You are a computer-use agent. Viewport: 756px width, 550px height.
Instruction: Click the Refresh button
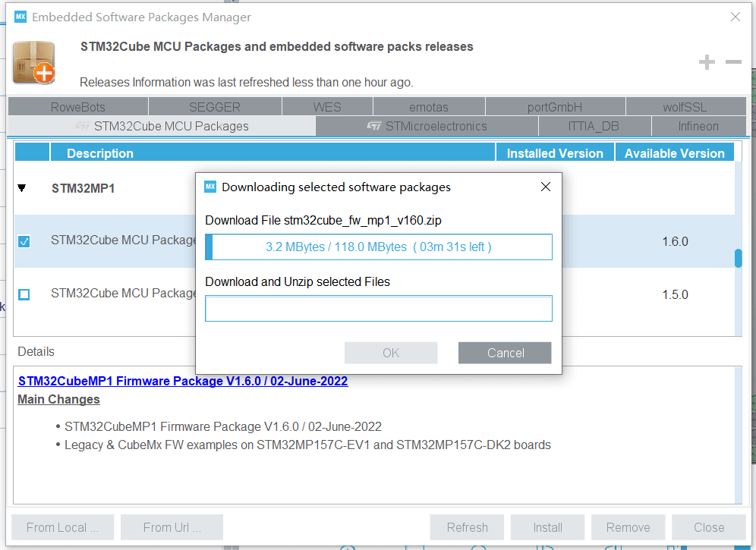[467, 527]
